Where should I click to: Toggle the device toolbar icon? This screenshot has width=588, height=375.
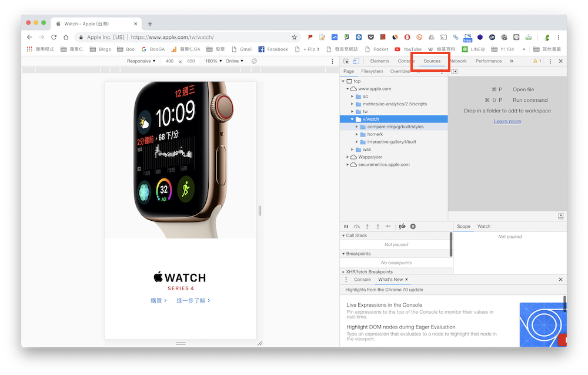pos(356,61)
